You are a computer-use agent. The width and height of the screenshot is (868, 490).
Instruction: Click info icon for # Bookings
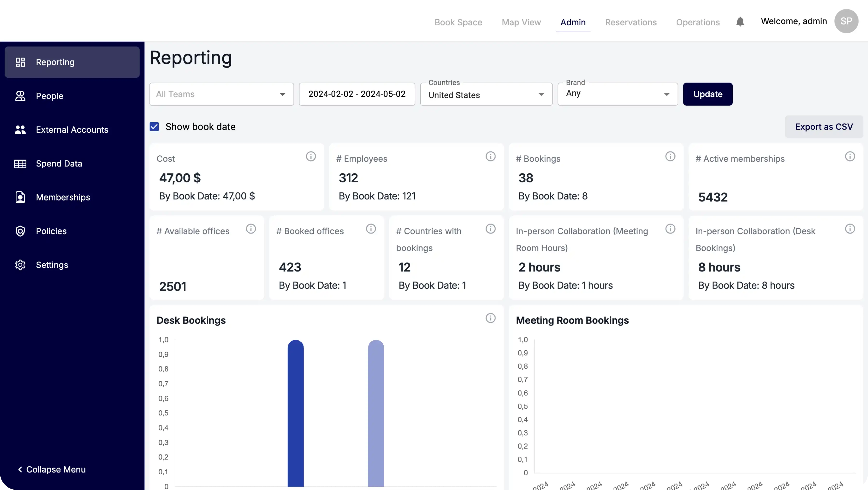(670, 157)
